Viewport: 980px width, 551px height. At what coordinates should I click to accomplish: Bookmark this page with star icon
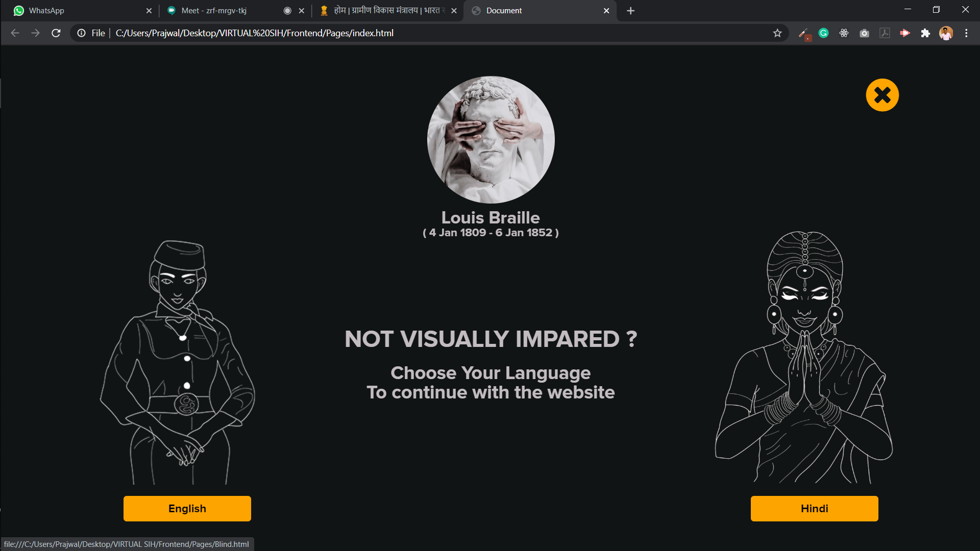(777, 33)
